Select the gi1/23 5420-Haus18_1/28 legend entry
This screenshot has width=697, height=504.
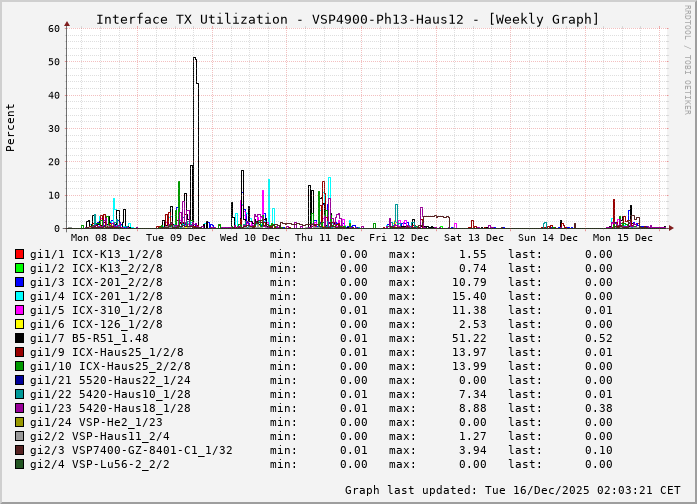[110, 408]
